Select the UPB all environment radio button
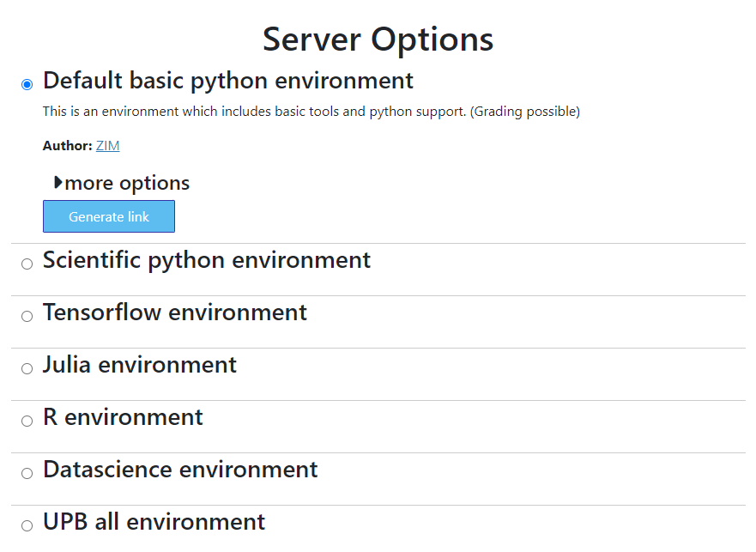 (27, 525)
